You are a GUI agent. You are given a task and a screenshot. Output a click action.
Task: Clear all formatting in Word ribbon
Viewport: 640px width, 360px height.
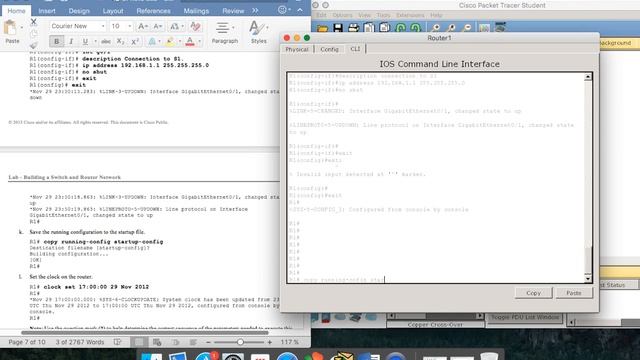(196, 26)
